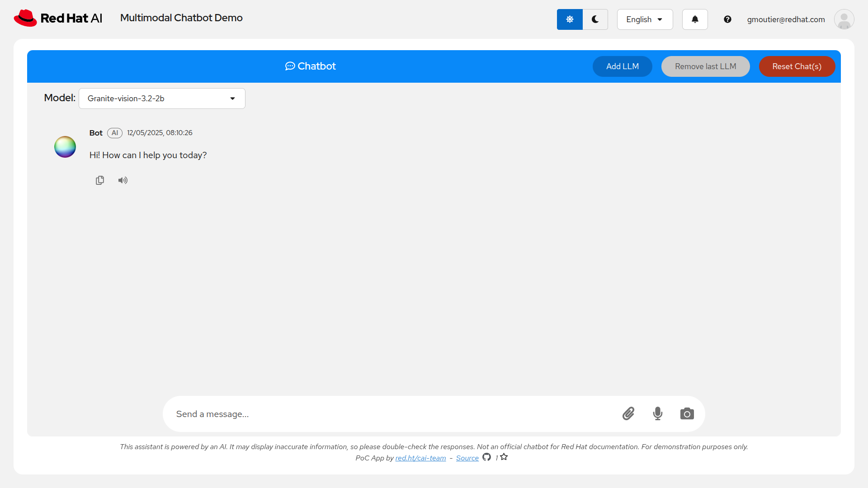Click the Chatbot header title
This screenshot has height=488, width=868.
click(x=310, y=66)
